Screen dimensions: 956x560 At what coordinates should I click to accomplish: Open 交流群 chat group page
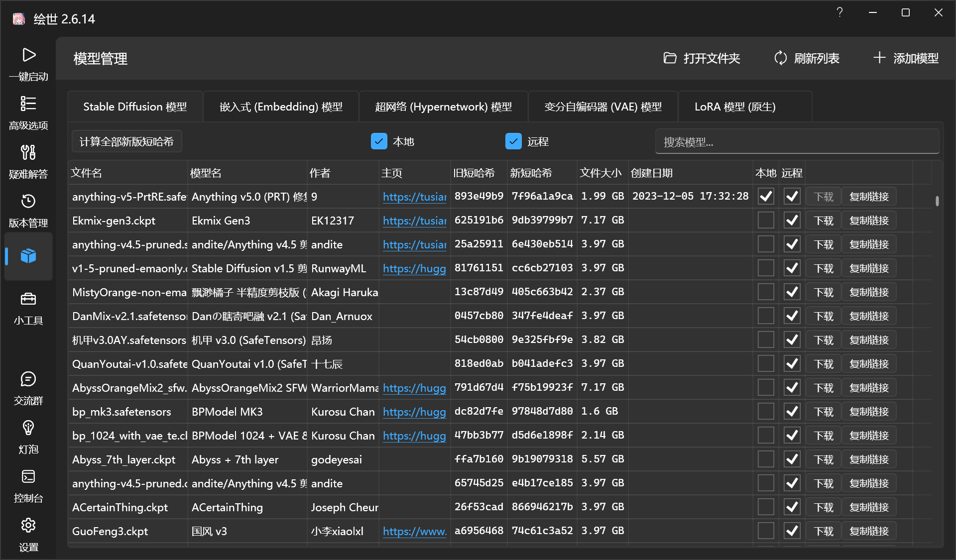point(28,388)
